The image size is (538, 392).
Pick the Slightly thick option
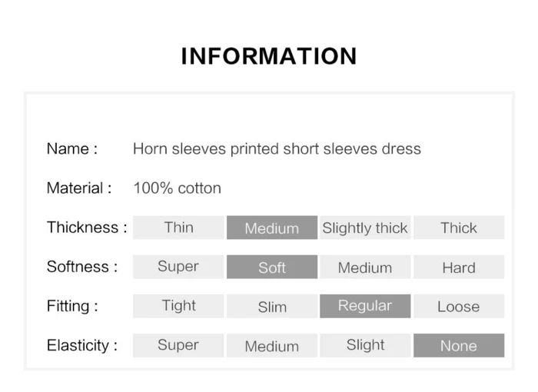click(x=365, y=228)
